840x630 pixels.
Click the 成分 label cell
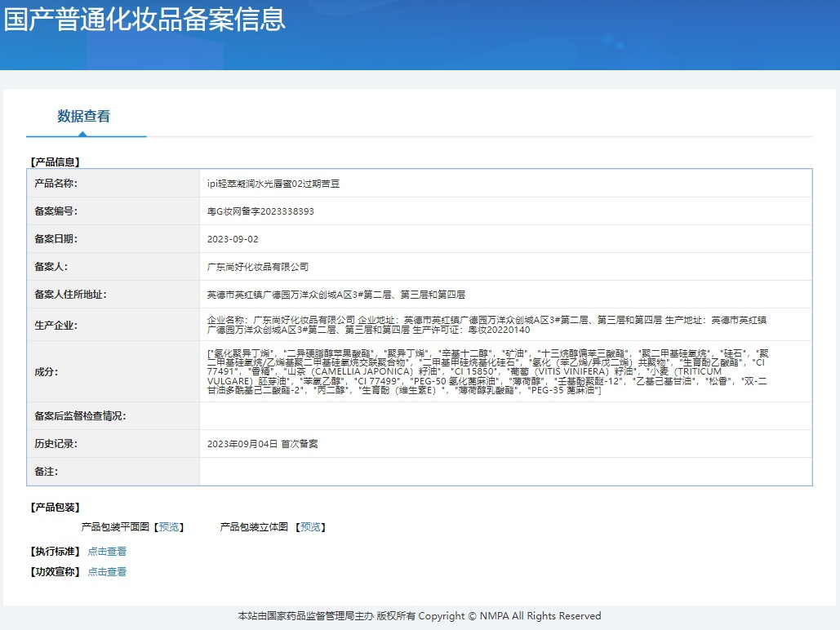pyautogui.click(x=113, y=372)
